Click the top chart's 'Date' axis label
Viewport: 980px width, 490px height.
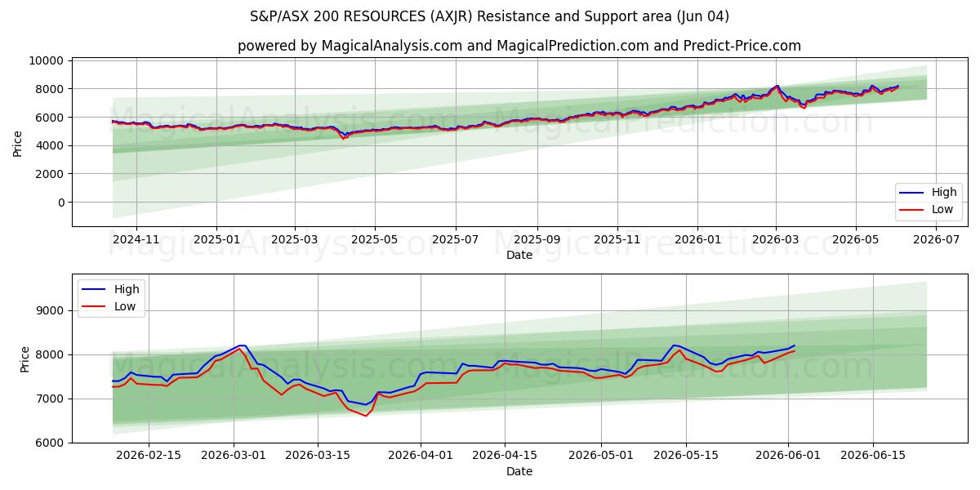pos(519,255)
